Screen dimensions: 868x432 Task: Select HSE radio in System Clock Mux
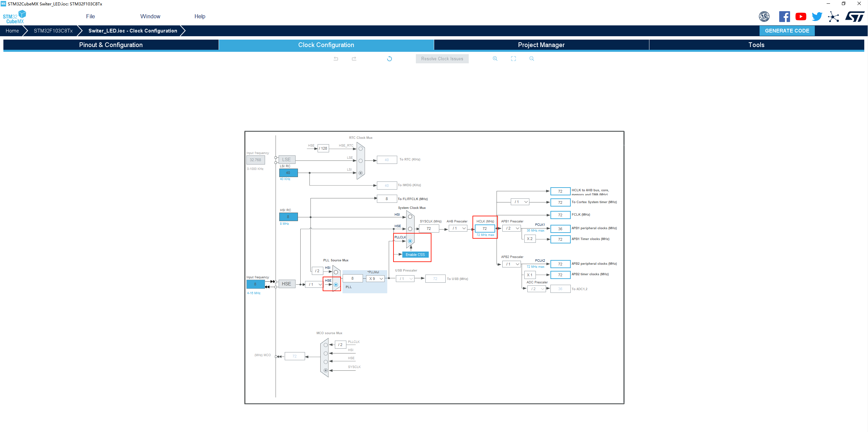click(x=410, y=229)
